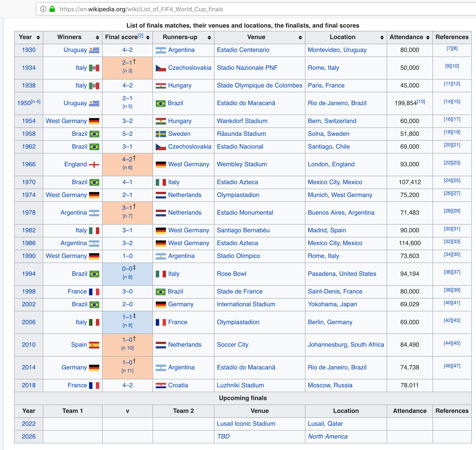Open Estadio Centenario venue link
This screenshot has width=476, height=450.
pos(243,50)
